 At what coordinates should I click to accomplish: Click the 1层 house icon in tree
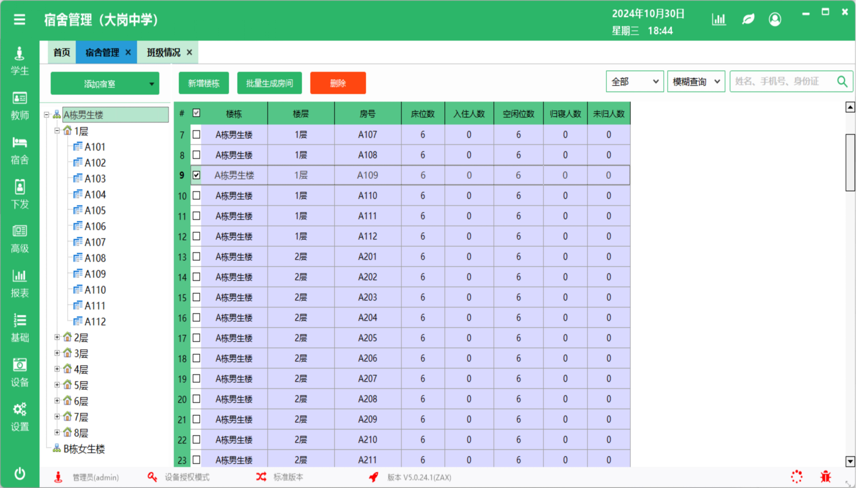pyautogui.click(x=67, y=131)
